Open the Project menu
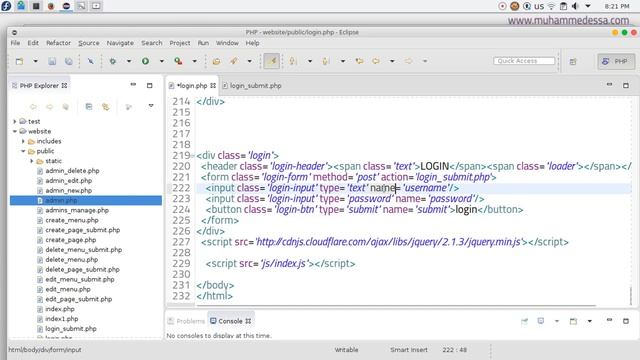 180,43
